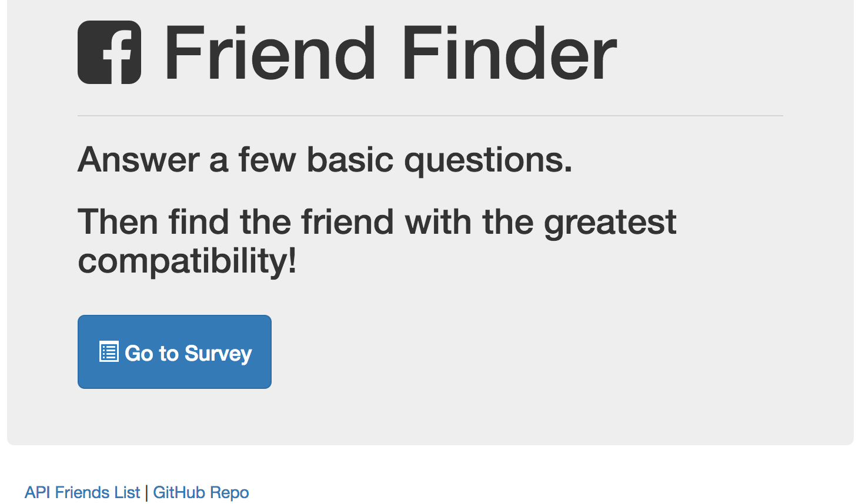Image resolution: width=862 pixels, height=504 pixels.
Task: Click the word "Friend" in the title
Action: pos(270,54)
